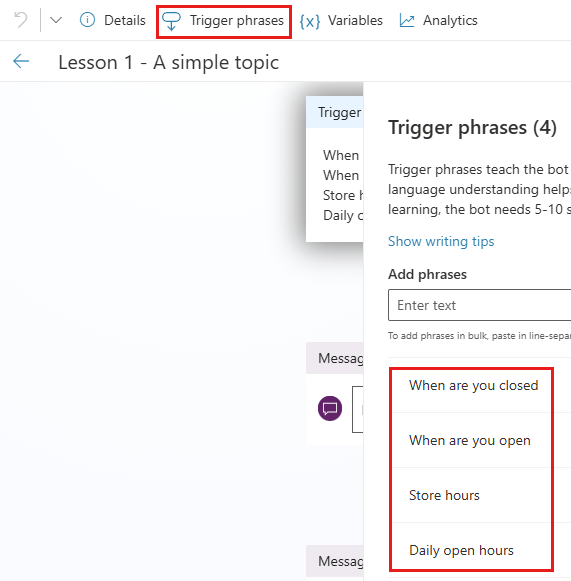The height and width of the screenshot is (581, 571).
Task: Select the 'Store hours' trigger phrase
Action: (x=444, y=495)
